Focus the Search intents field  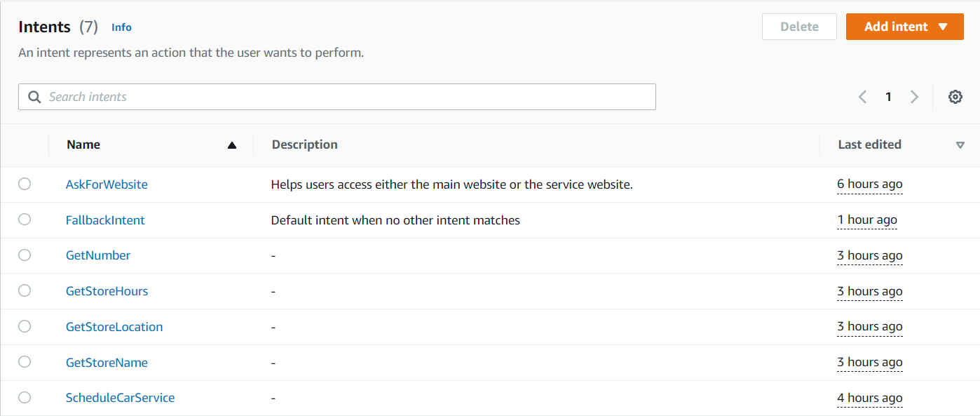[336, 97]
